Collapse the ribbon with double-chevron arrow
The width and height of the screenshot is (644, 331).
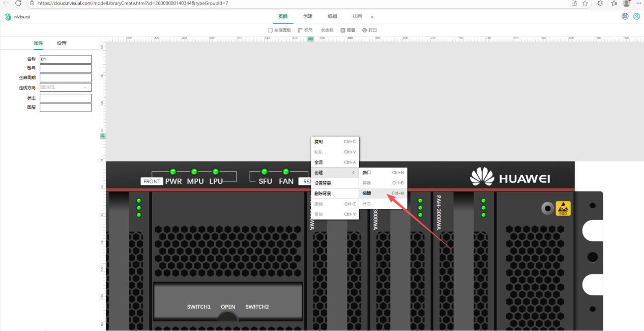[x=371, y=17]
